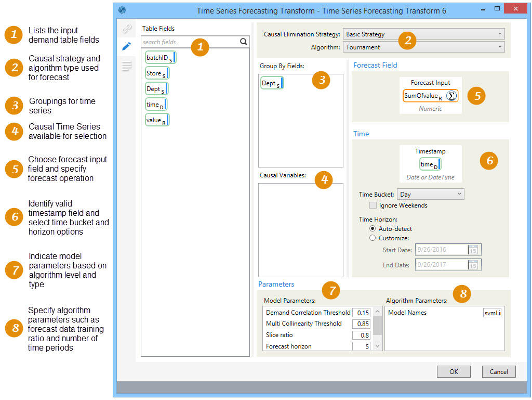
Task: Open the End Date calendar picker
Action: coord(473,265)
